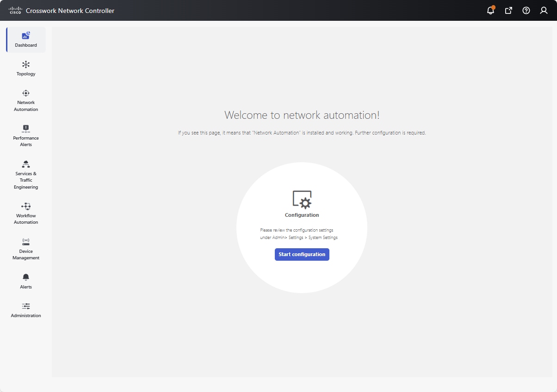Click the Start configuration button
The width and height of the screenshot is (557, 392).
tap(302, 254)
